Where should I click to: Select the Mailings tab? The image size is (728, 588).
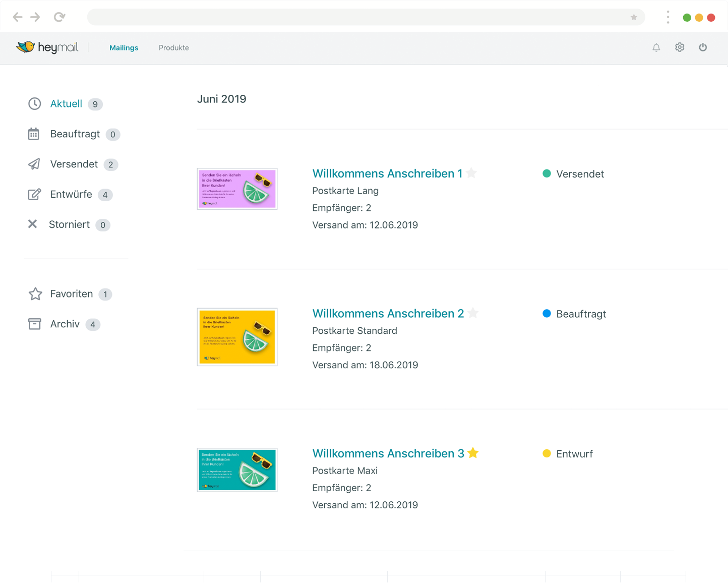(x=124, y=48)
